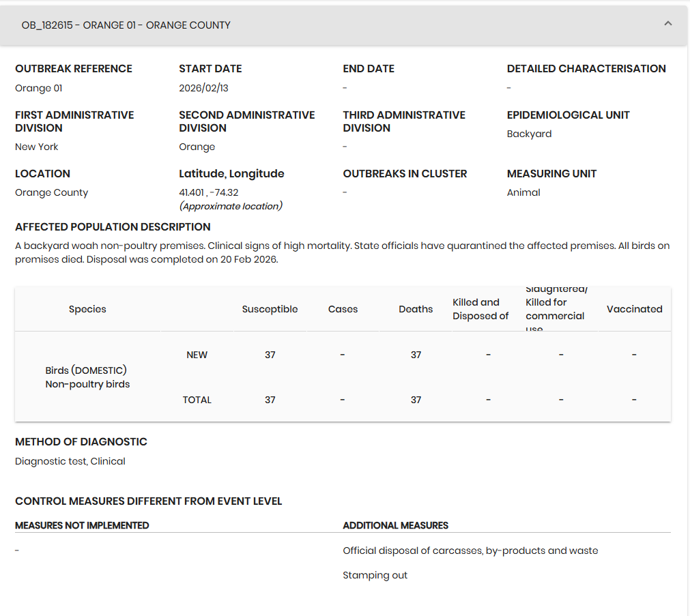Viewport: 690px width, 616px height.
Task: Click the OB_182615 Orange County header title
Action: [126, 25]
